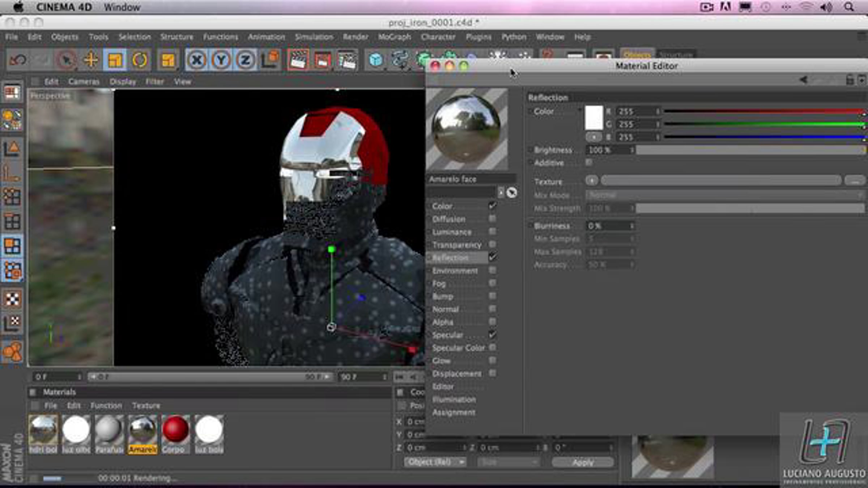This screenshot has height=488, width=868.
Task: Click the Undo arrow icon
Action: (17, 60)
